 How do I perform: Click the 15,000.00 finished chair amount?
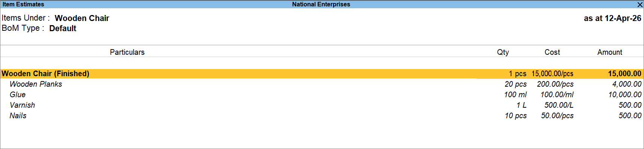[x=624, y=74]
